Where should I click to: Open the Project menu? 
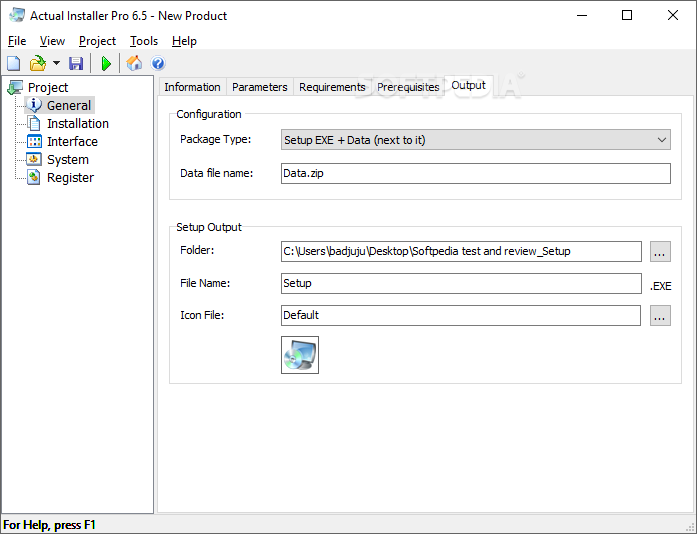click(x=97, y=41)
